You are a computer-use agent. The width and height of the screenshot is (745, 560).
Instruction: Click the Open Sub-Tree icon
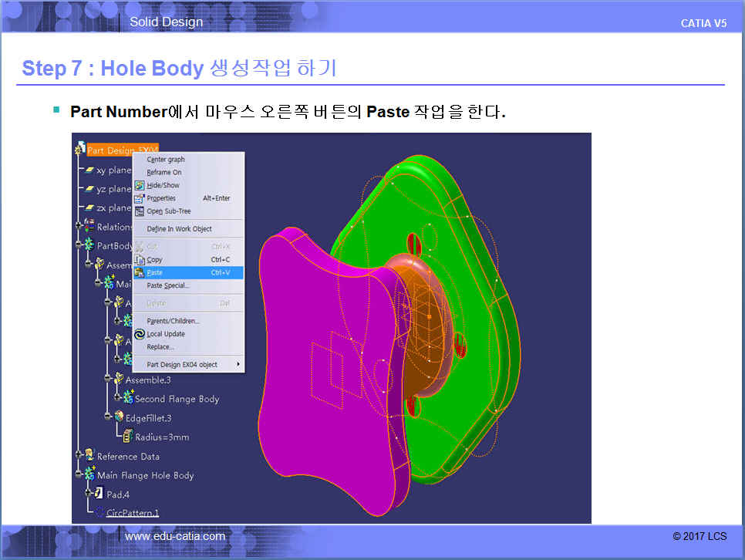pos(140,211)
